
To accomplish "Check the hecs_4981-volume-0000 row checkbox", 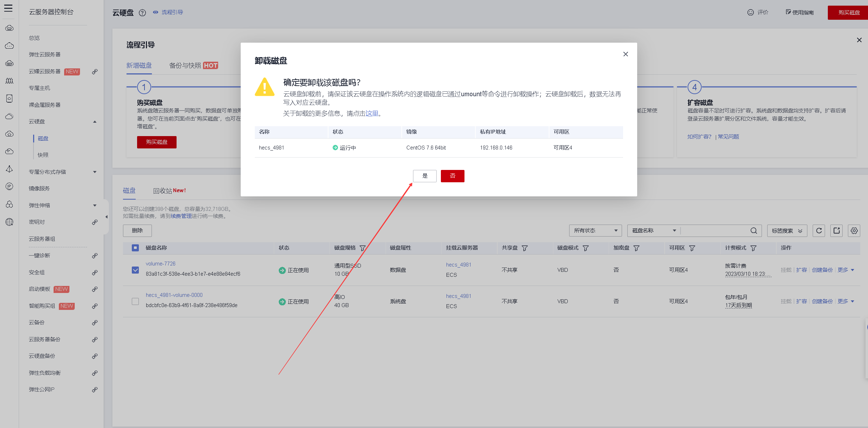I will point(135,301).
